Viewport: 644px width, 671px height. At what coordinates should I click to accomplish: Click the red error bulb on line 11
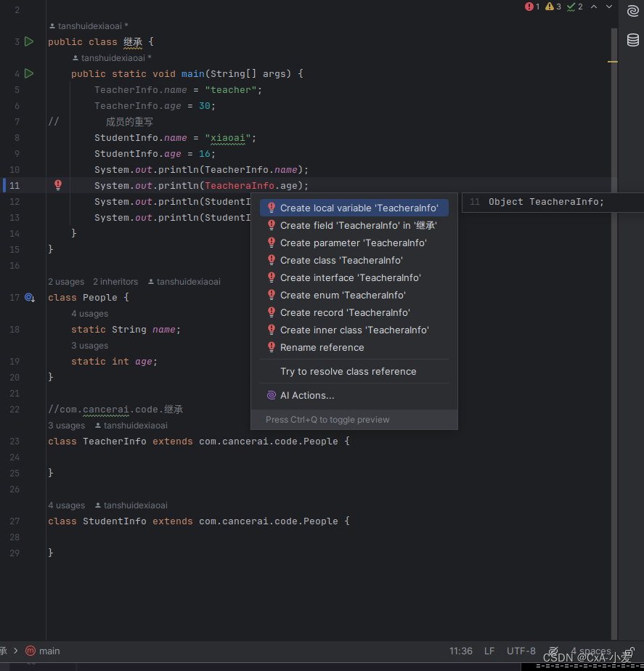click(x=58, y=185)
